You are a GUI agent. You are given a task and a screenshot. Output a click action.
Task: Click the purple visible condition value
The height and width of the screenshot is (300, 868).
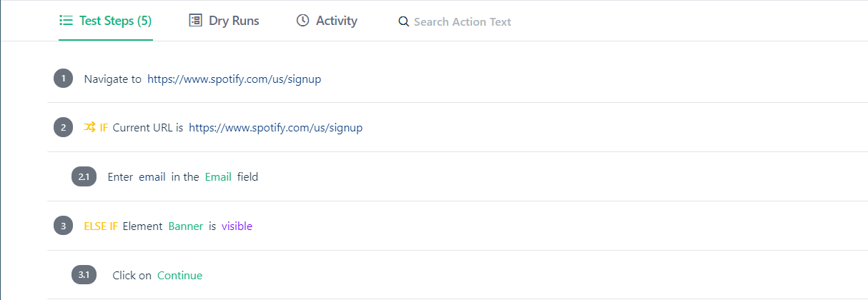(x=237, y=226)
